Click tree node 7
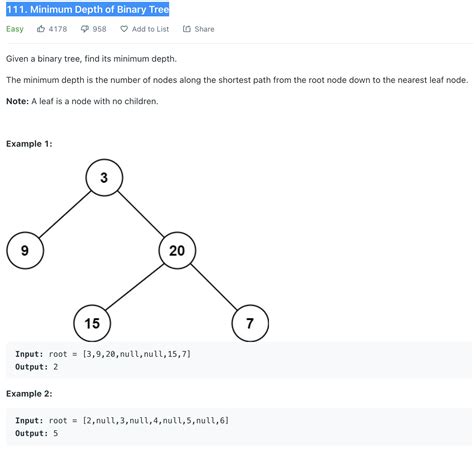The height and width of the screenshot is (450, 474). (250, 323)
